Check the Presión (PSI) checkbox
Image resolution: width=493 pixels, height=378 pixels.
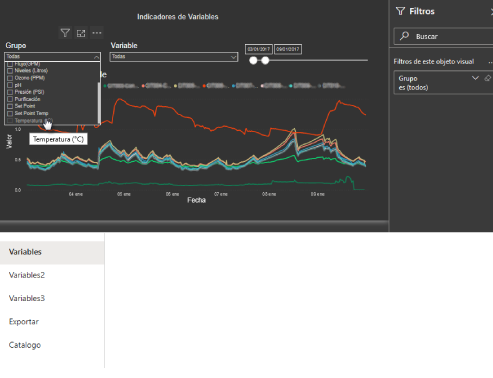click(10, 92)
